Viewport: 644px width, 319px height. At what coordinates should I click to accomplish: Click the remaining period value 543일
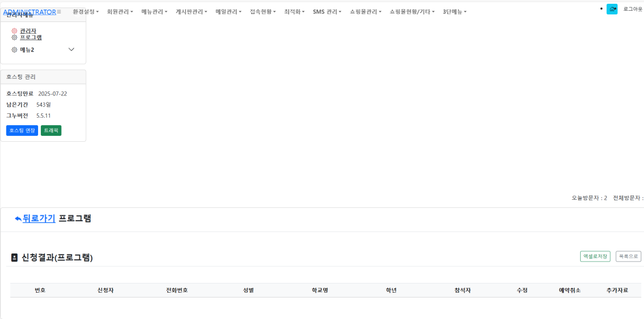pos(43,104)
